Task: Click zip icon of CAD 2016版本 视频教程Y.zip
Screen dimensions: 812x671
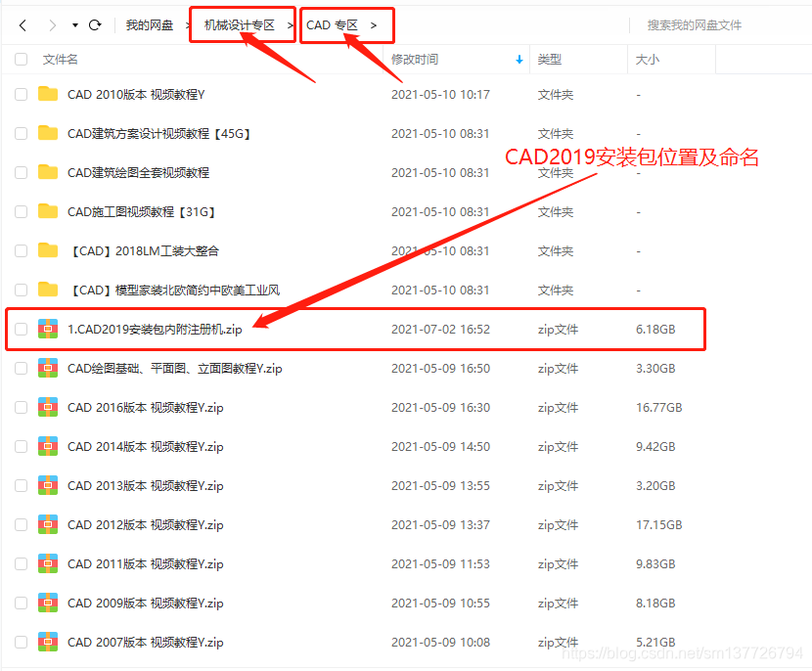Action: (48, 407)
